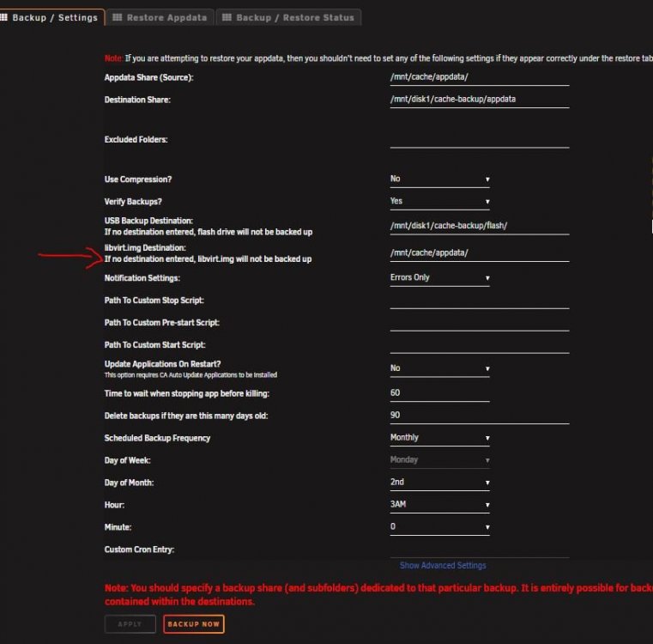Open the Scheduled Backup Frequency dropdown

(x=440, y=438)
